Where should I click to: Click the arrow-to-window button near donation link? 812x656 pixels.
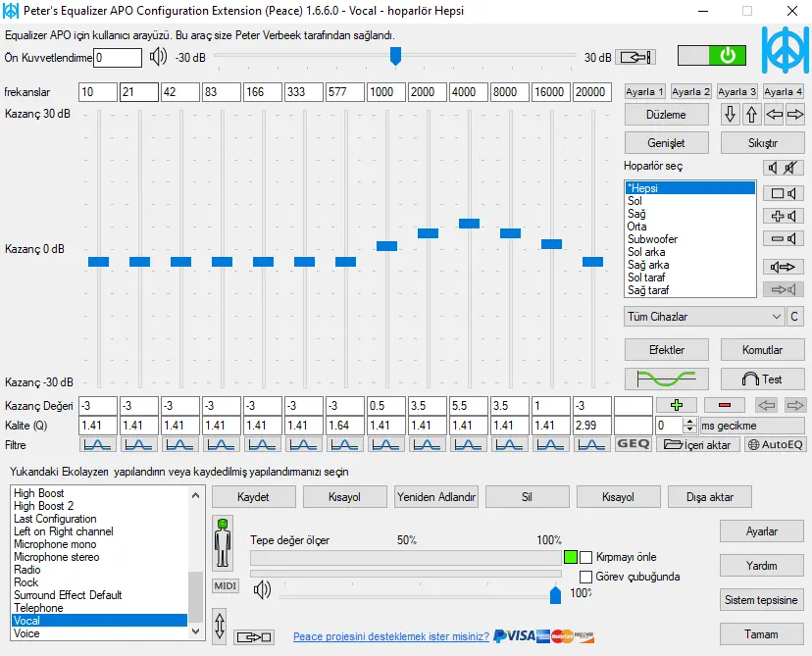pyautogui.click(x=254, y=637)
